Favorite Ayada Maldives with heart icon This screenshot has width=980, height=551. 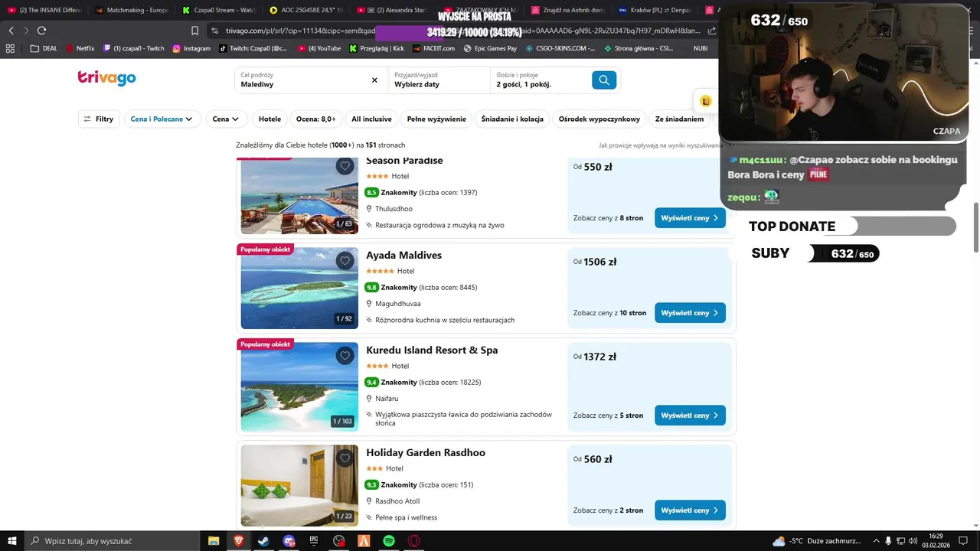click(345, 261)
